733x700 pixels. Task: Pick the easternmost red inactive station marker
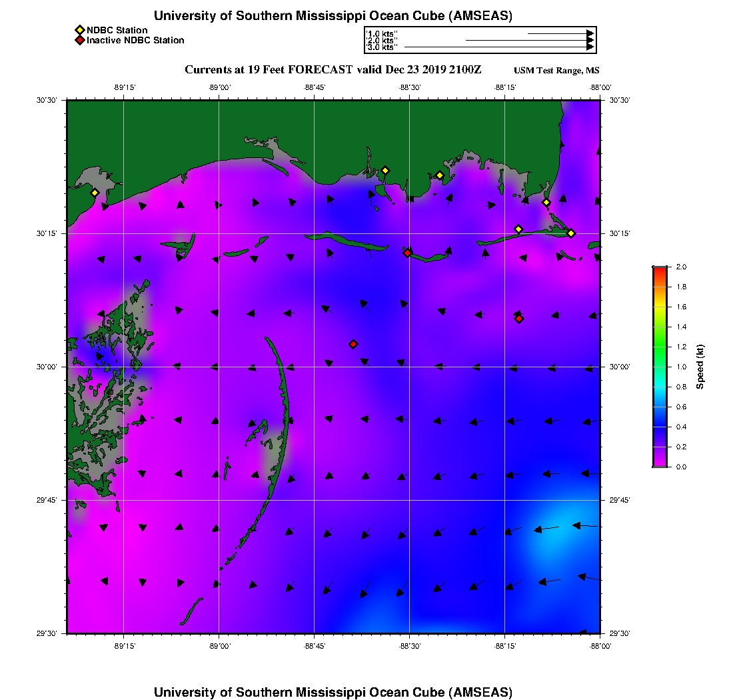518,319
